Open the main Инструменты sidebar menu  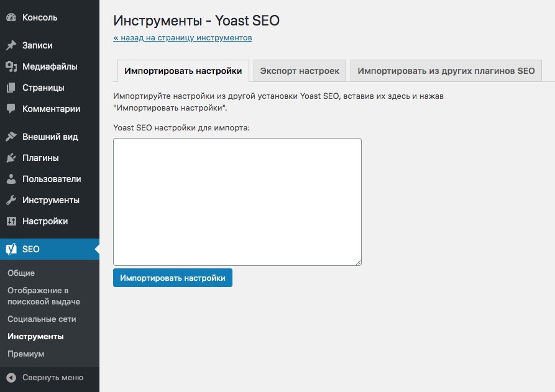click(50, 200)
